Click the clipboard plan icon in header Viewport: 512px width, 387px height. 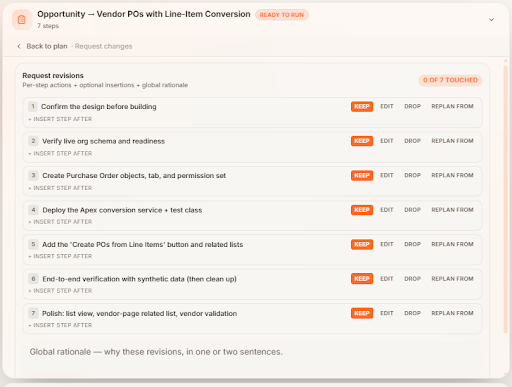click(22, 20)
